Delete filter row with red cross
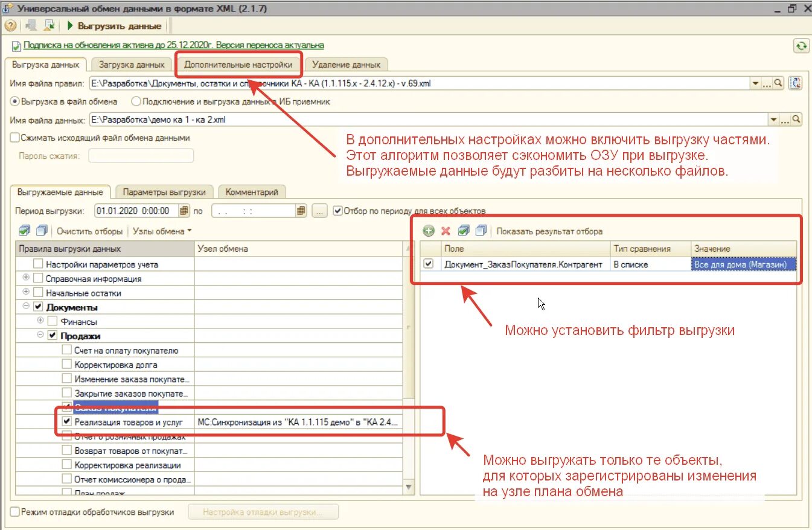Image resolution: width=812 pixels, height=530 pixels. pyautogui.click(x=446, y=231)
